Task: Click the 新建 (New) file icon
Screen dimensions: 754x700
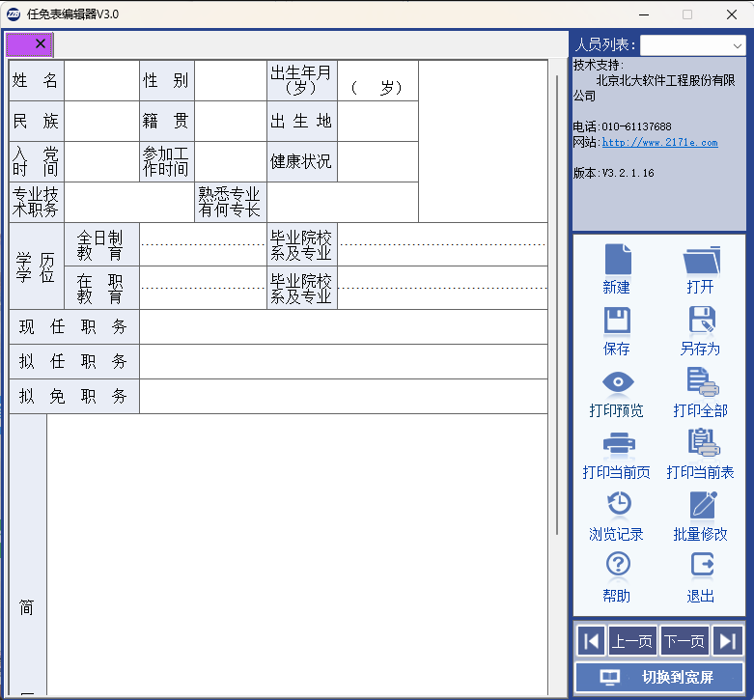Action: [x=618, y=260]
